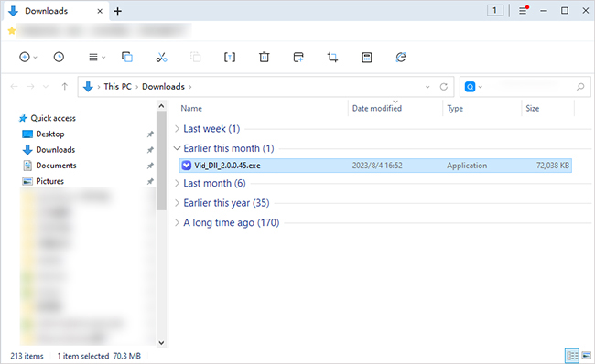The height and width of the screenshot is (364, 595).
Task: Click the pin icon next to Documents
Action: pyautogui.click(x=150, y=166)
